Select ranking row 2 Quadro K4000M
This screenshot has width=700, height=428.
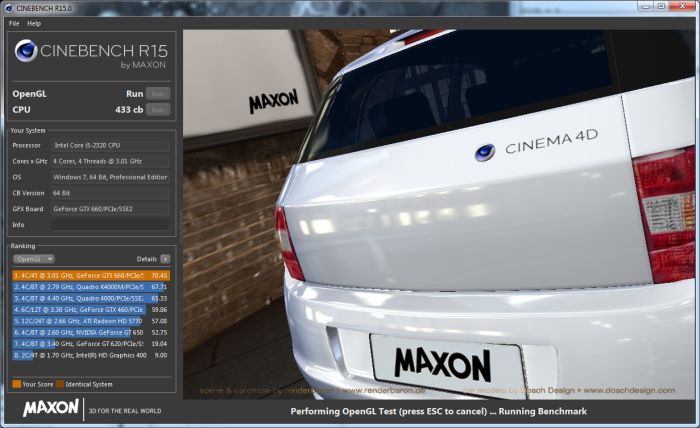(91, 287)
